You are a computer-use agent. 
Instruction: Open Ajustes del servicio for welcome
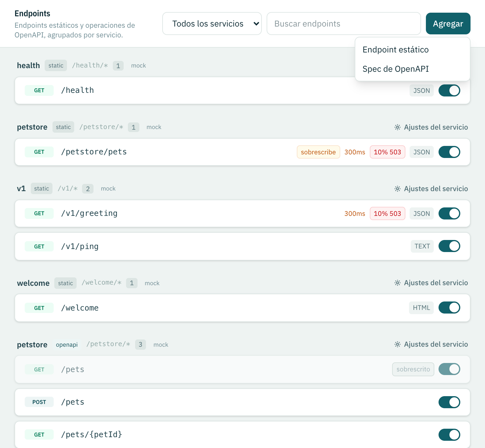click(431, 283)
